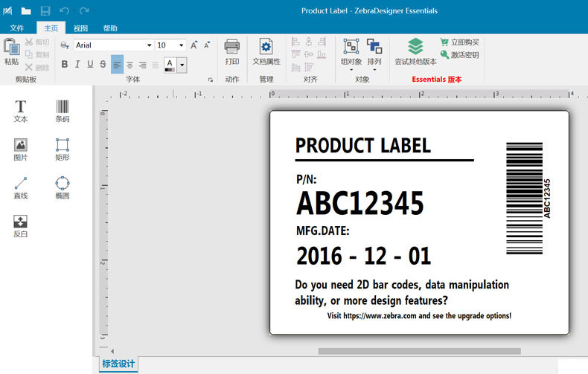
Task: Click the align objects center horizontally icon
Action: 309,42
